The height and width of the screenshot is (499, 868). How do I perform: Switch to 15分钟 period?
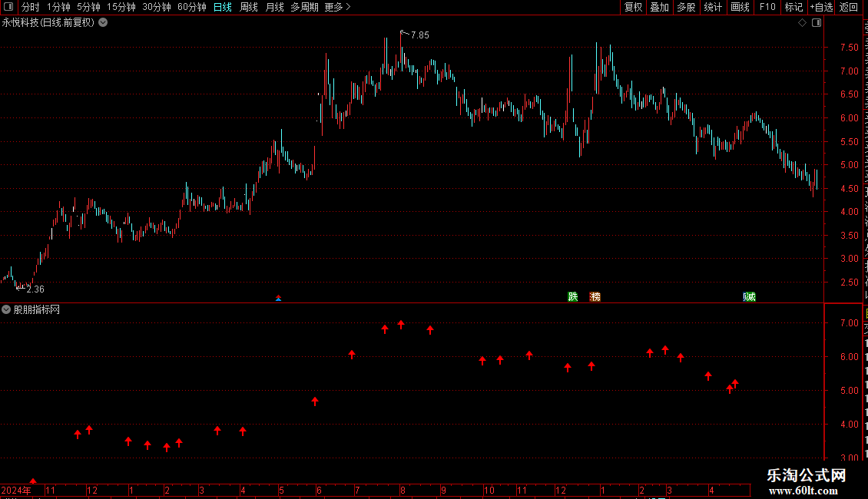(x=121, y=7)
